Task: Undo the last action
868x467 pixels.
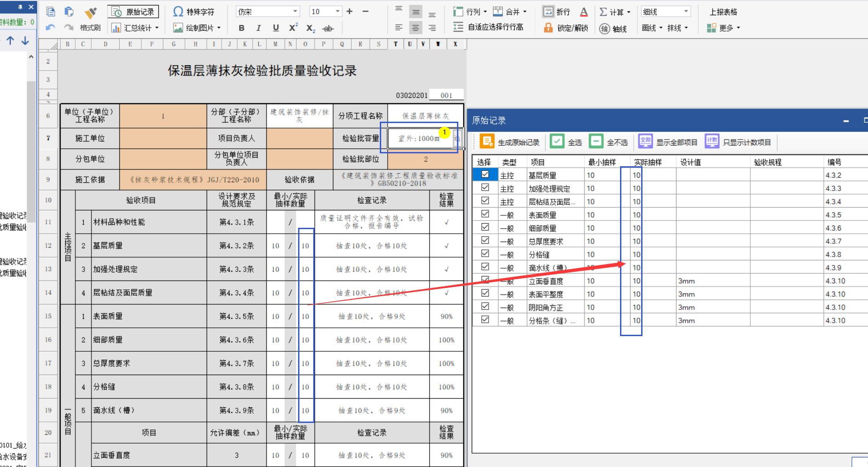Action: 51,28
